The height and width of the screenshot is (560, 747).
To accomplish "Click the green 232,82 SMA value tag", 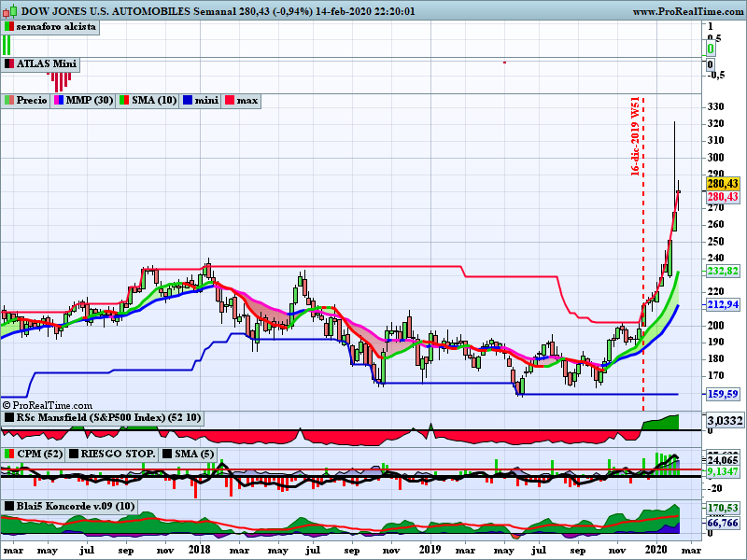I will [722, 271].
